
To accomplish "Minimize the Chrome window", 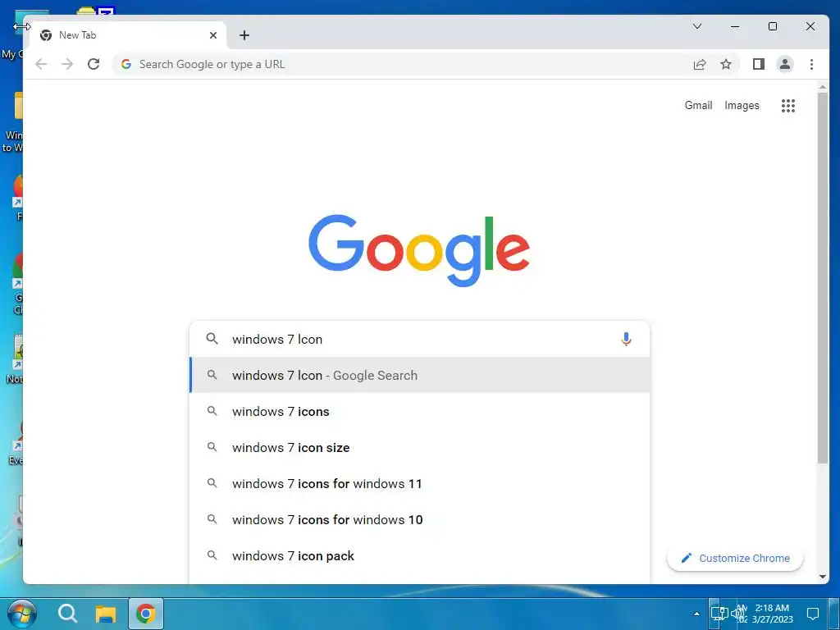I will click(x=735, y=26).
